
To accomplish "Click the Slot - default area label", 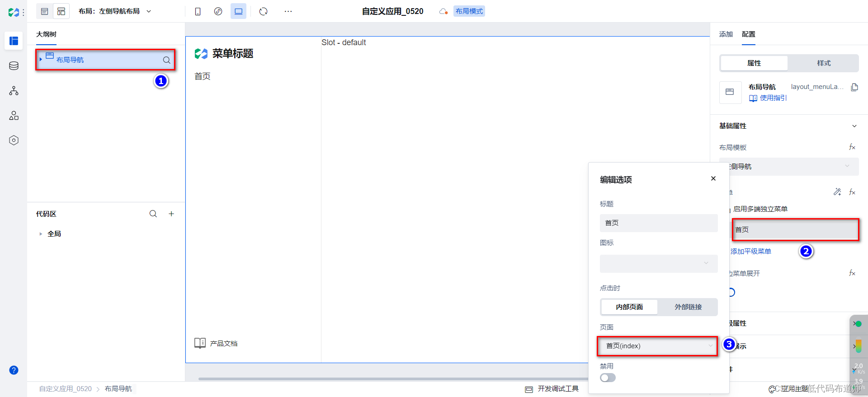I will [x=344, y=42].
